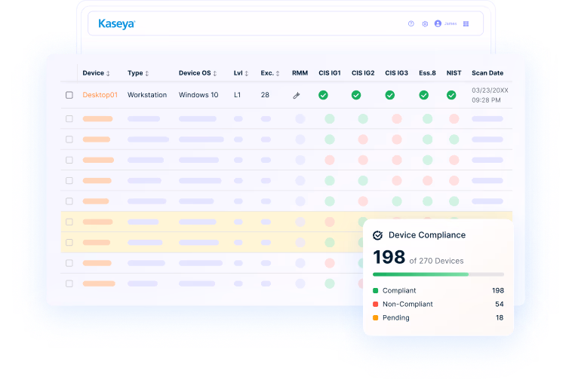
Task: Click the Non-Compliant legend label
Action: pos(407,305)
